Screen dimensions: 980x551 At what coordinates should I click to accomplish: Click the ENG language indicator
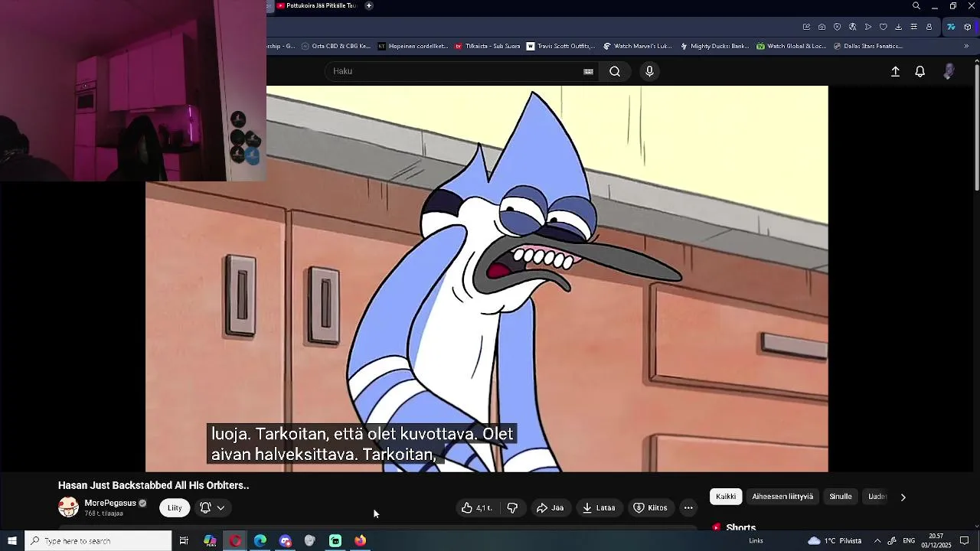tap(909, 541)
